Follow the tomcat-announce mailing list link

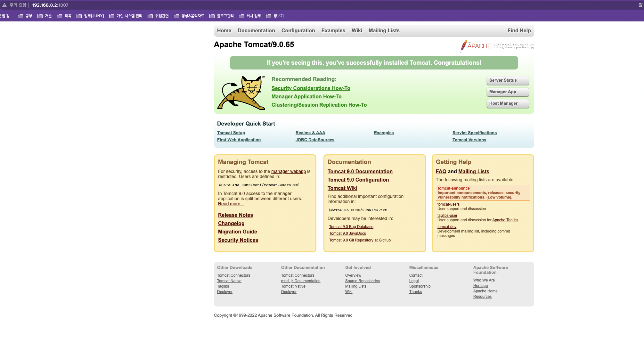click(453, 188)
